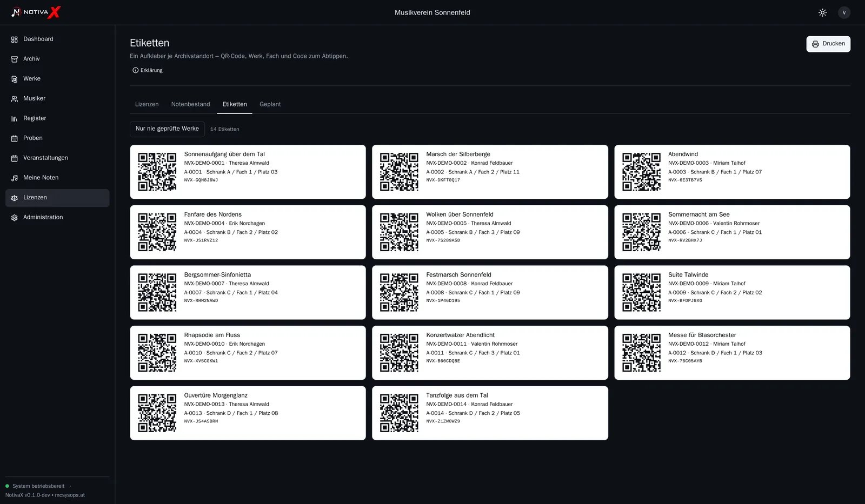Click QR code of Konzertwalzer Abendlicht

click(399, 353)
